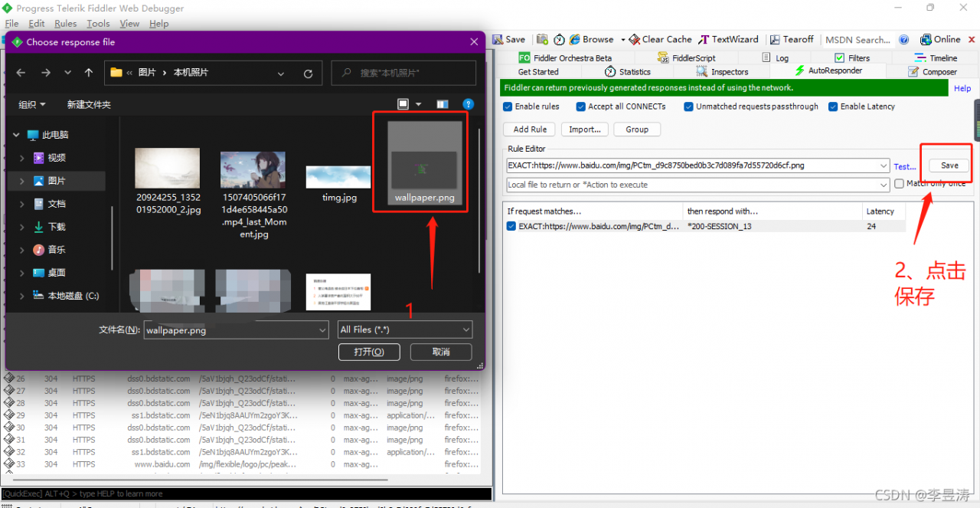Screen dimensions: 980x508
Task: Toggle the Enable Latency checkbox
Action: (x=833, y=107)
